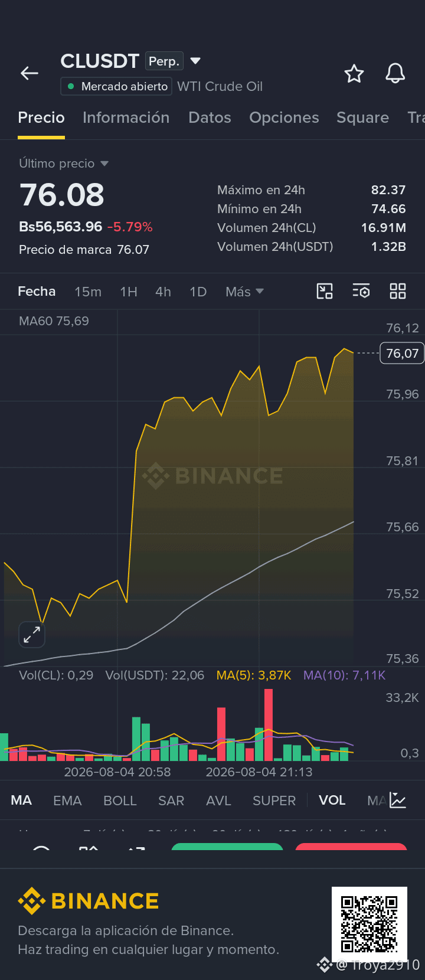Tap the Bs56,563.96 converted price
Viewport: 425px width, 980px height.
tap(61, 227)
